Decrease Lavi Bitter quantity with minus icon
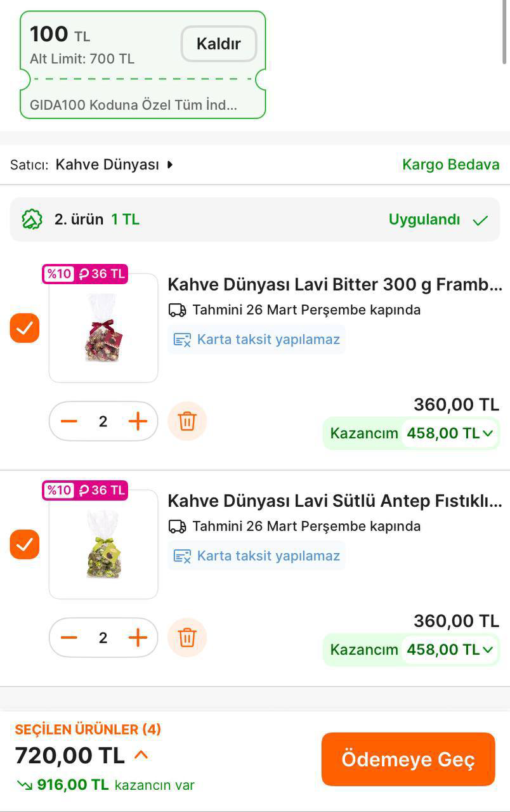This screenshot has height=812, width=510. click(x=69, y=421)
